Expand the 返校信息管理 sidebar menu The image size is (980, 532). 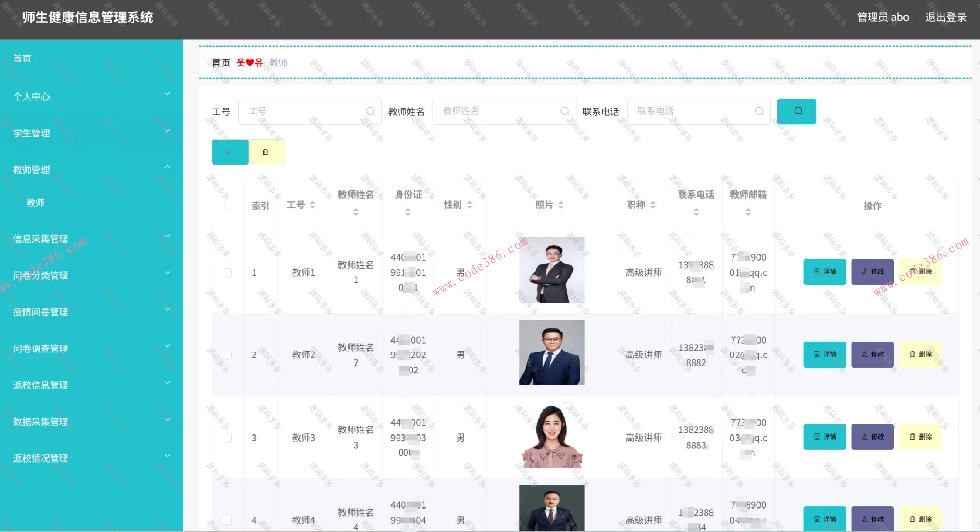click(x=91, y=385)
